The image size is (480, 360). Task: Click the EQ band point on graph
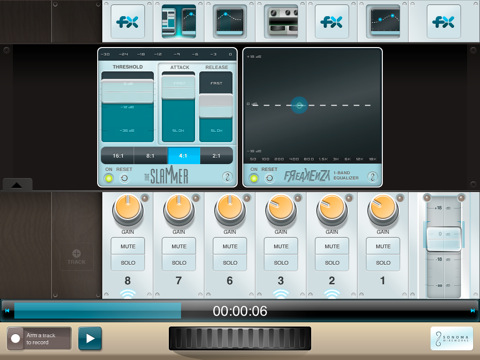pyautogui.click(x=299, y=105)
